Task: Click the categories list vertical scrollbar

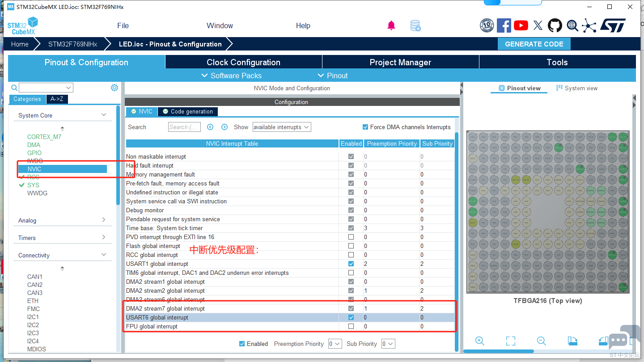Action: click(118, 156)
